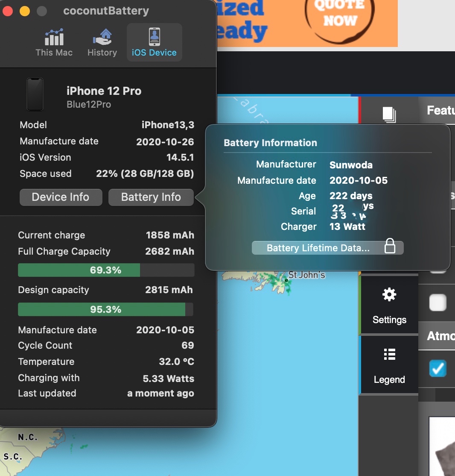Click the 2815 mAh design capacity value
The height and width of the screenshot is (476, 455).
(169, 290)
